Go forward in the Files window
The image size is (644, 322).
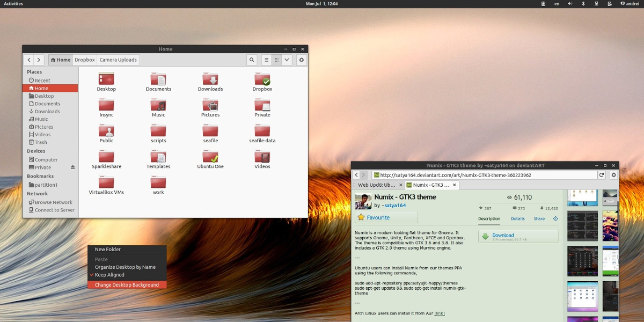(39, 60)
